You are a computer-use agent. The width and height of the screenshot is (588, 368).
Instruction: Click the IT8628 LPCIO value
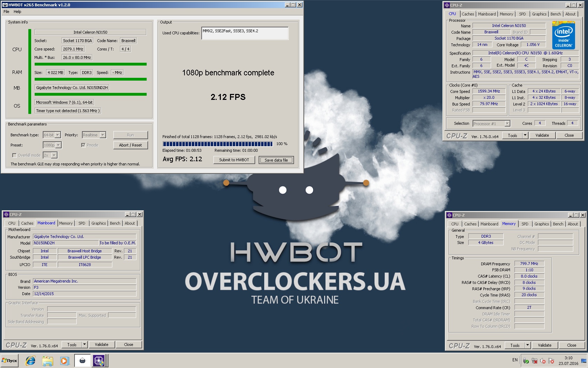[x=85, y=265]
